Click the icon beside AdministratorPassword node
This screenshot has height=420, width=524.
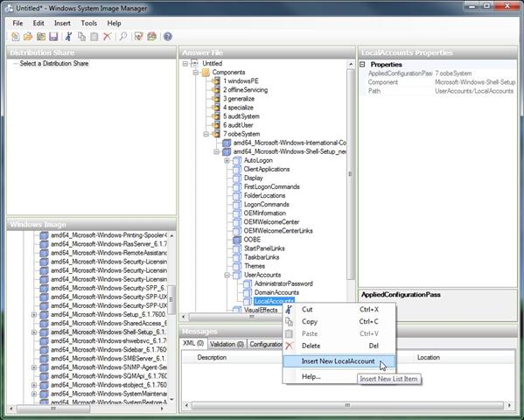248,283
